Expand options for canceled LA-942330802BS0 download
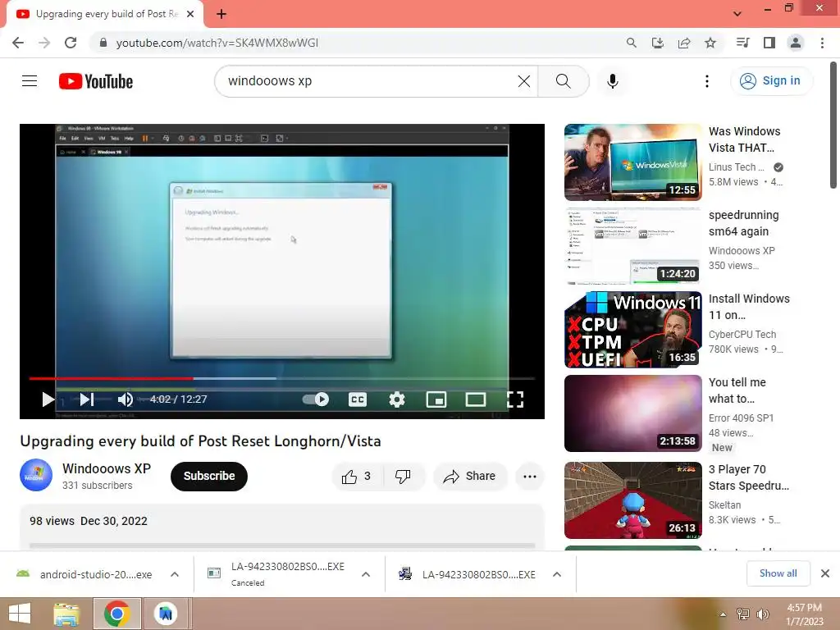 click(x=366, y=574)
